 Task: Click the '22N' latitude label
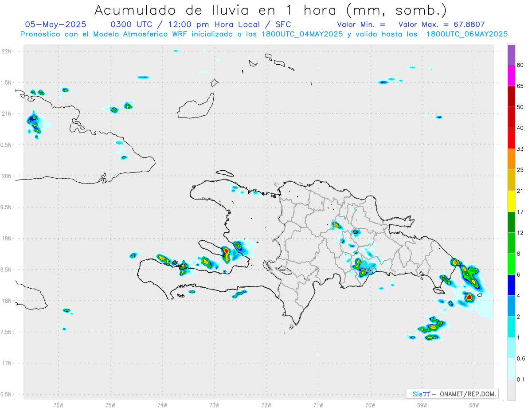[7, 51]
